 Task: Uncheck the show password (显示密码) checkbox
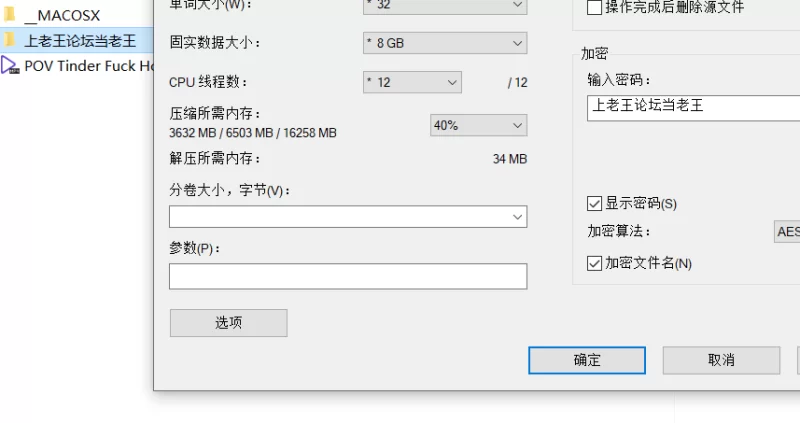click(594, 204)
